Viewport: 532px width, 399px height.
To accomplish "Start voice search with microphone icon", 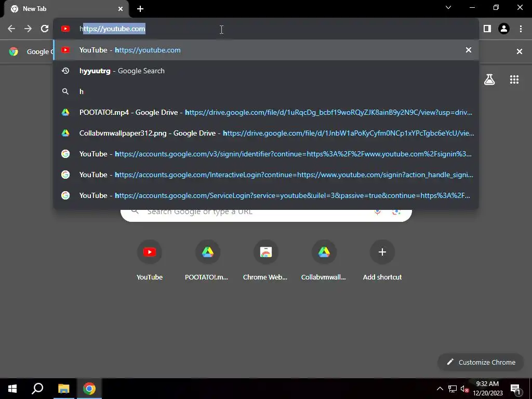I will tap(377, 212).
